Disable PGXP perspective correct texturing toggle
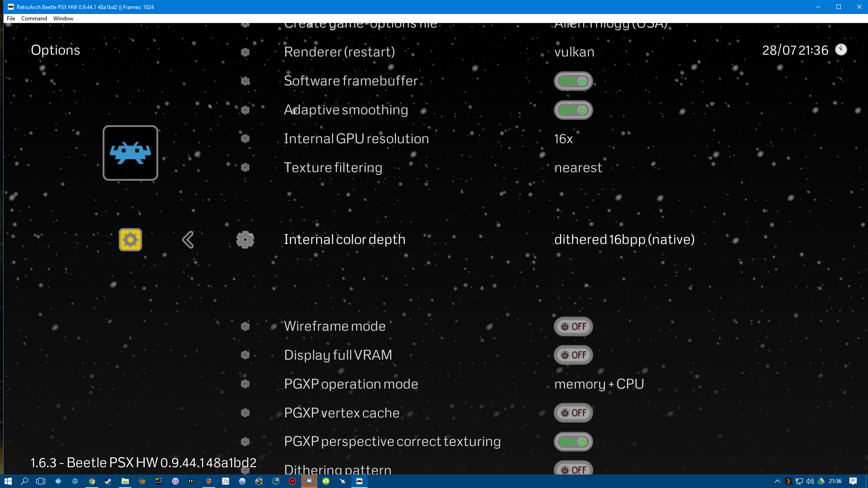The height and width of the screenshot is (488, 868). pyautogui.click(x=573, y=441)
